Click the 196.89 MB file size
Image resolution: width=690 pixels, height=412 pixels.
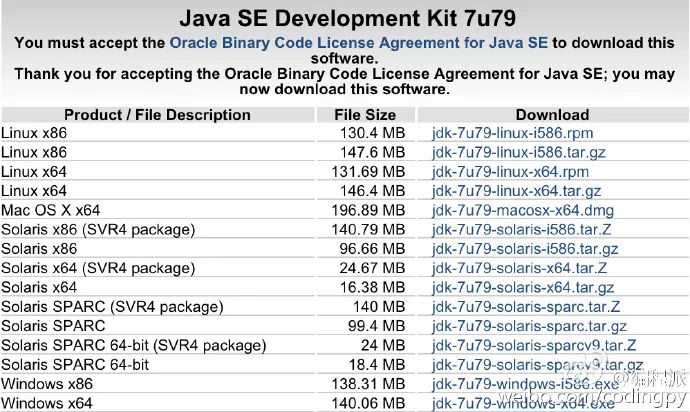click(368, 210)
